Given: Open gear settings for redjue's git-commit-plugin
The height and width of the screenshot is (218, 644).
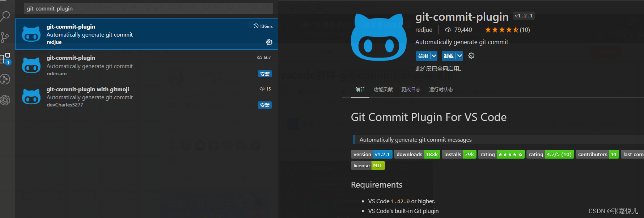Looking at the screenshot, I should 269,42.
